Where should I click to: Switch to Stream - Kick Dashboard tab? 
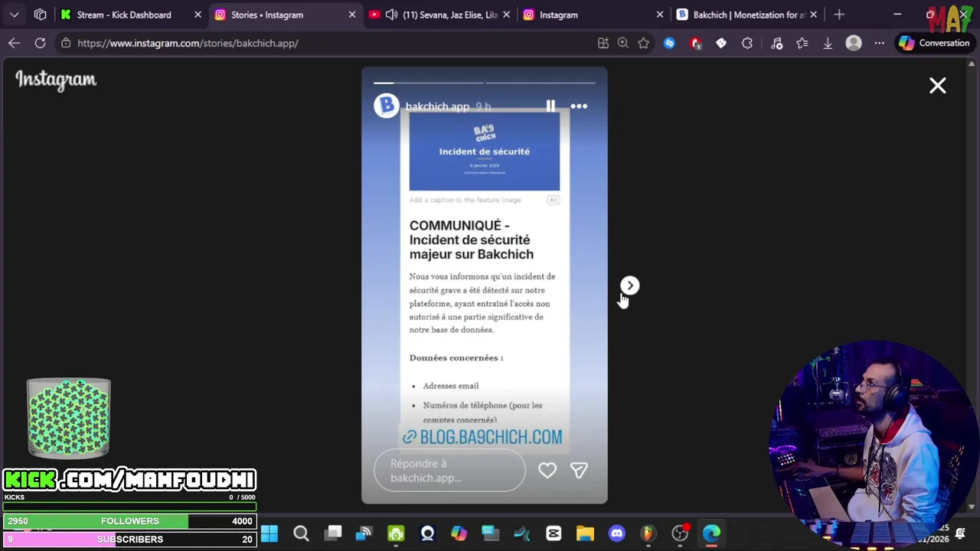(124, 15)
